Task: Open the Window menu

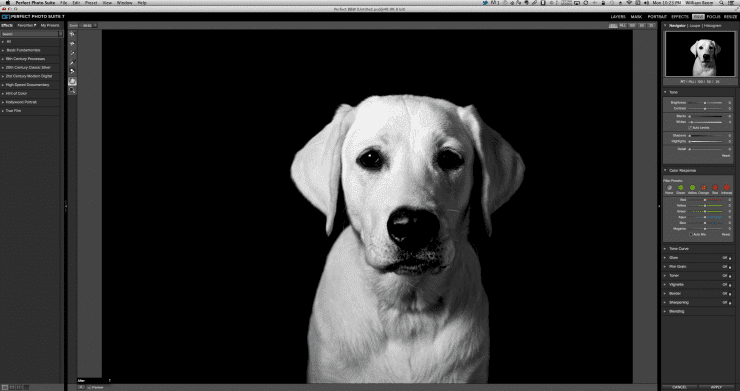Action: click(125, 3)
